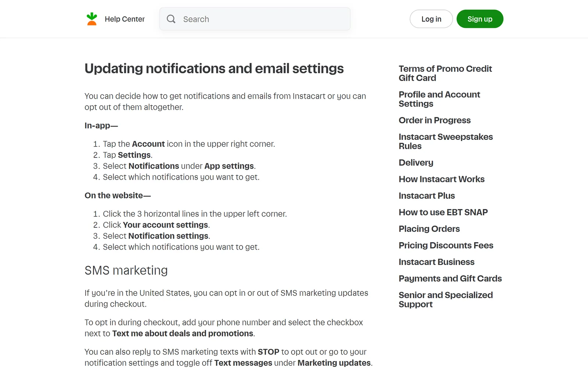Image resolution: width=588 pixels, height=368 pixels.
Task: Click the Instacart carrot logo
Action: click(92, 19)
